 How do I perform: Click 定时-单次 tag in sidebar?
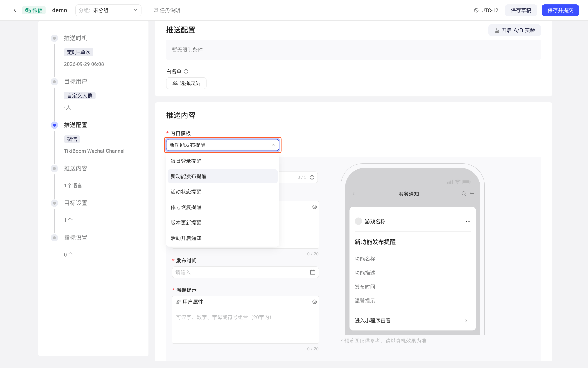78,52
